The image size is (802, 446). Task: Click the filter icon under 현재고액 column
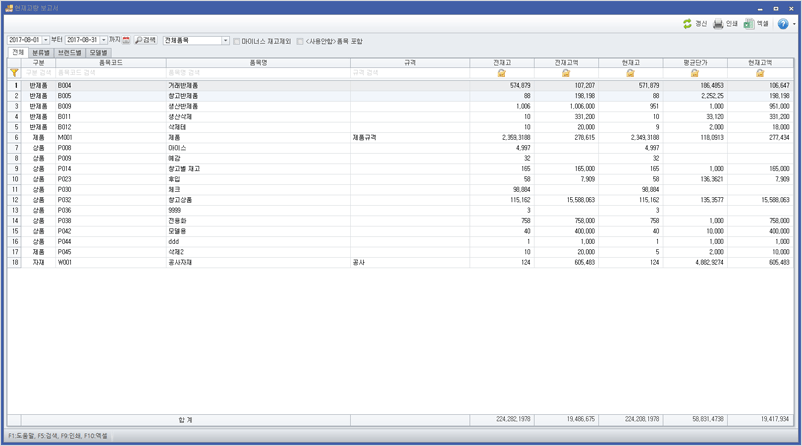tap(760, 73)
